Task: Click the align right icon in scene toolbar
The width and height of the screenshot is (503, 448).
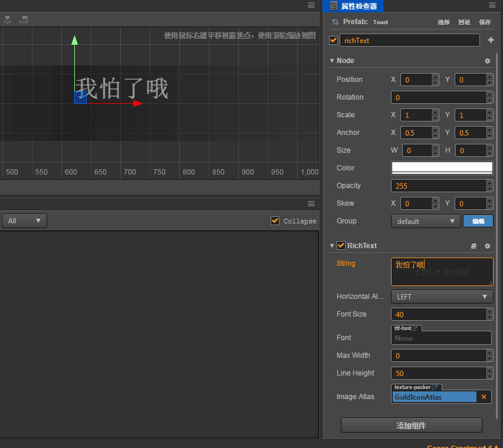Action: 24,19
